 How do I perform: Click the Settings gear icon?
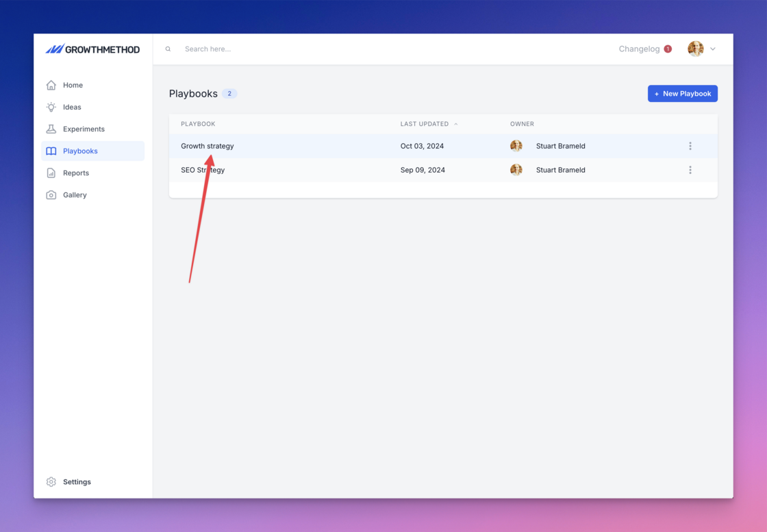pos(51,481)
